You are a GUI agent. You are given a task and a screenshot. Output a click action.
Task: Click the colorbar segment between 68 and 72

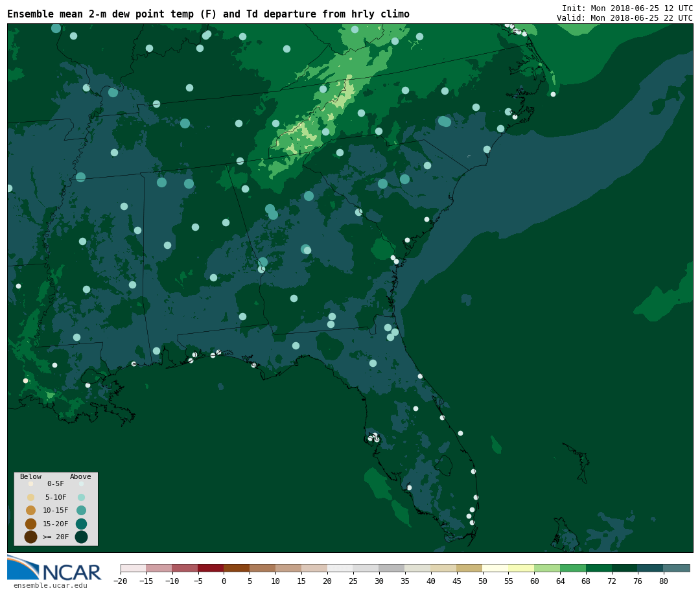600,568
